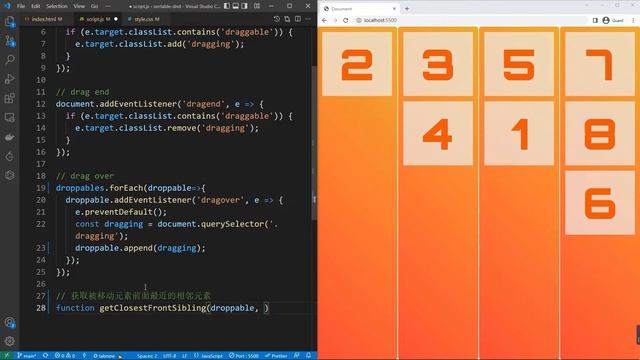Viewport: 640px width, 360px height.
Task: Click the number 1 card
Action: tap(519, 133)
